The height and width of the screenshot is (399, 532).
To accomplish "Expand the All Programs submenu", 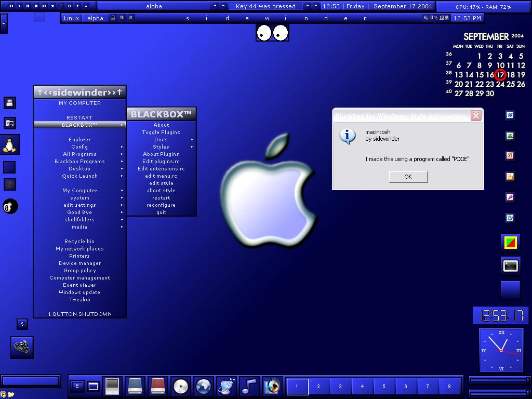I will 79,154.
